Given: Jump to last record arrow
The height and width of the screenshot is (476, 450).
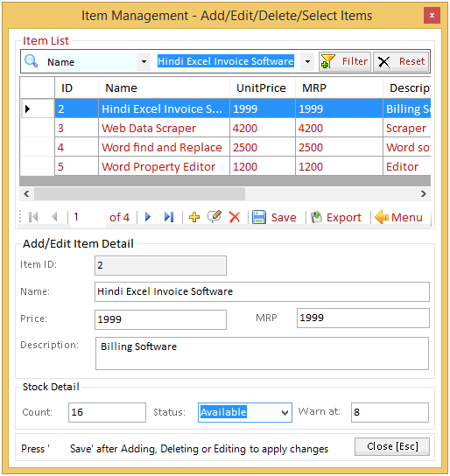Looking at the screenshot, I should click(x=169, y=217).
